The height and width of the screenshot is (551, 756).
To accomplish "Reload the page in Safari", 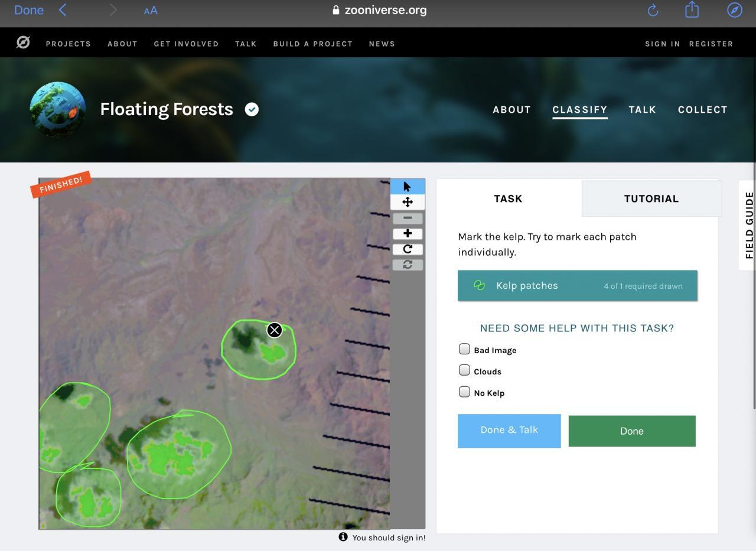I will 653,10.
